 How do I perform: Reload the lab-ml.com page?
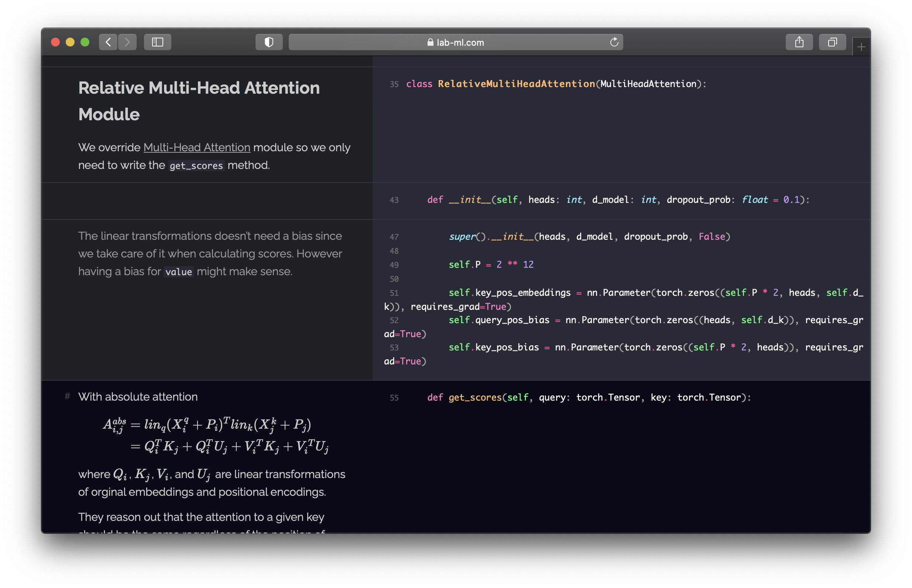[614, 42]
